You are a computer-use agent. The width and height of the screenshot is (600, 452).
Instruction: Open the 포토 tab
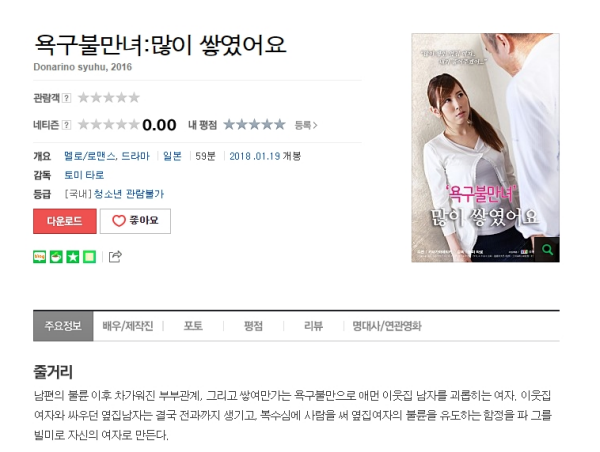coord(193,326)
